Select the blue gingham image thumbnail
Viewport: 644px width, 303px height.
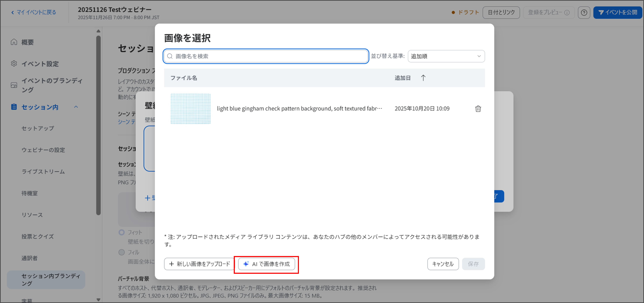[x=191, y=109]
